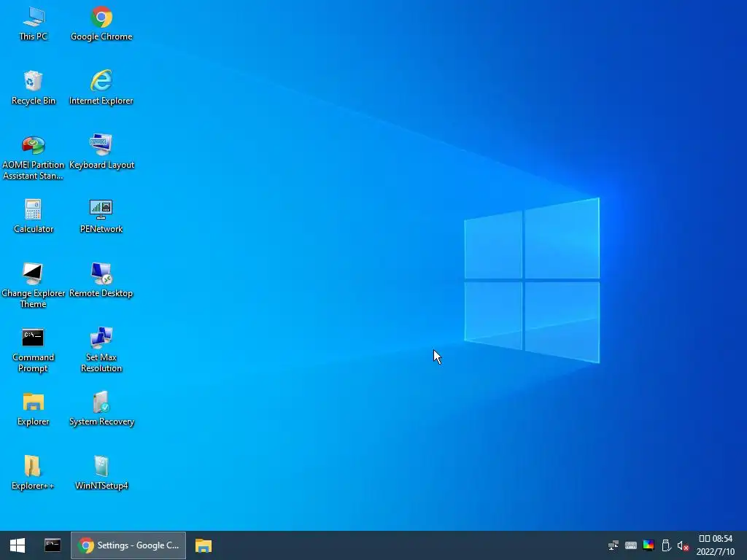Select the Command Prompt desktop icon

pos(34,350)
